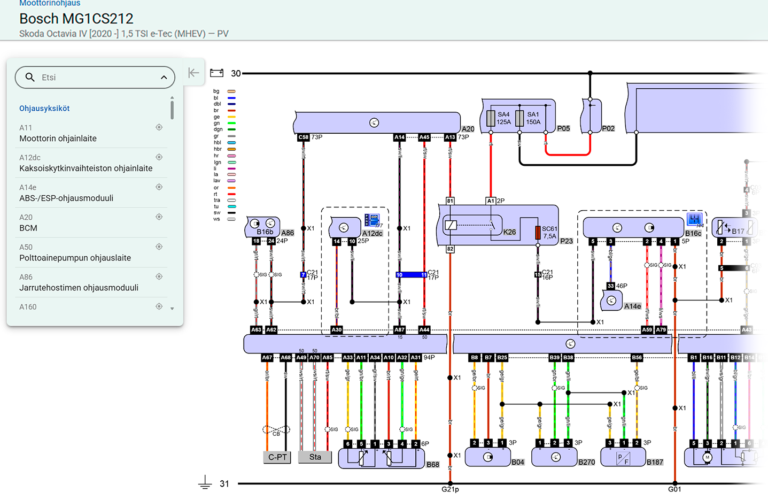Image resolution: width=768 pixels, height=500 pixels.
Task: Locate A14e ABS-/ESP-ohjausmoduuli via target icon
Action: [159, 187]
